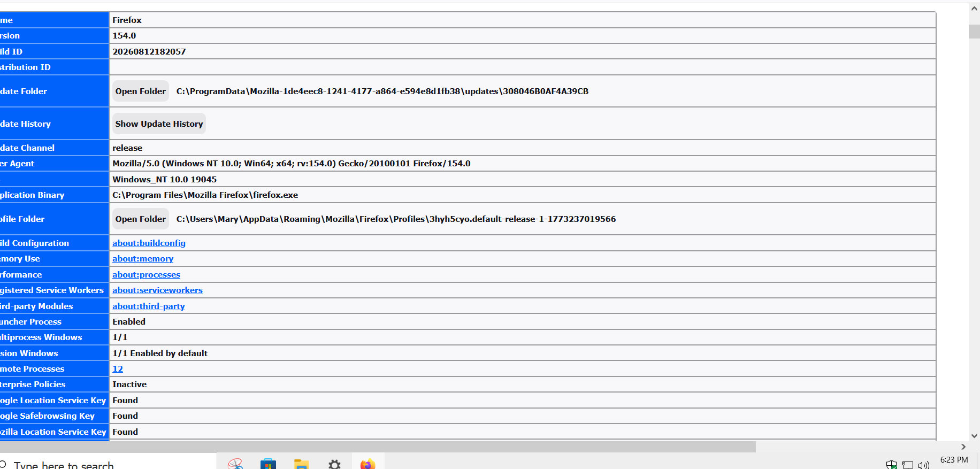Viewport: 980px width, 469px height.
Task: Click the Windows_NT 10.0 19045 value
Action: [164, 180]
